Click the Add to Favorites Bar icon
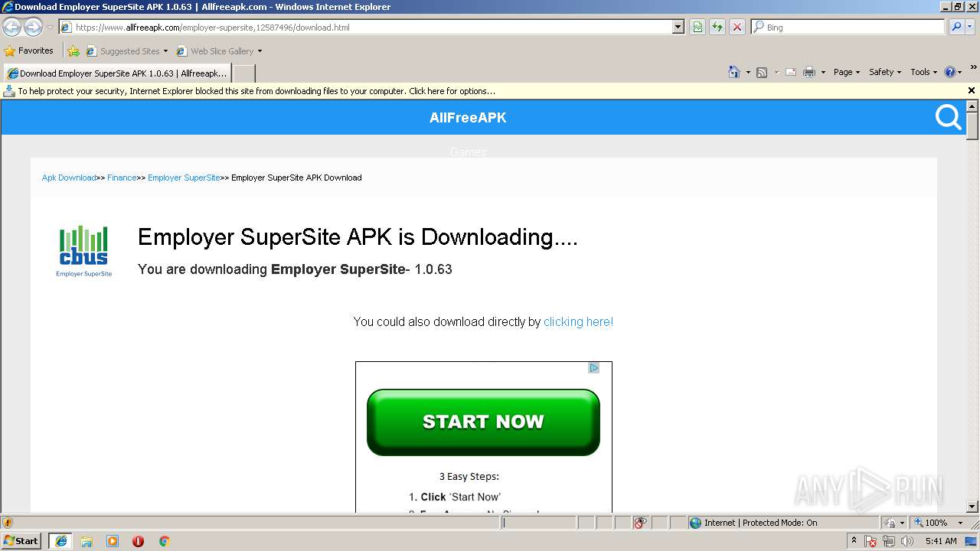 (x=73, y=51)
